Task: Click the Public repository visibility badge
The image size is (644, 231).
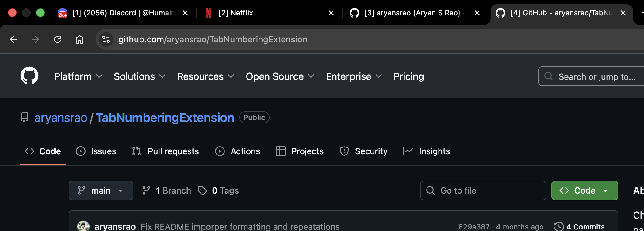Action: point(254,117)
